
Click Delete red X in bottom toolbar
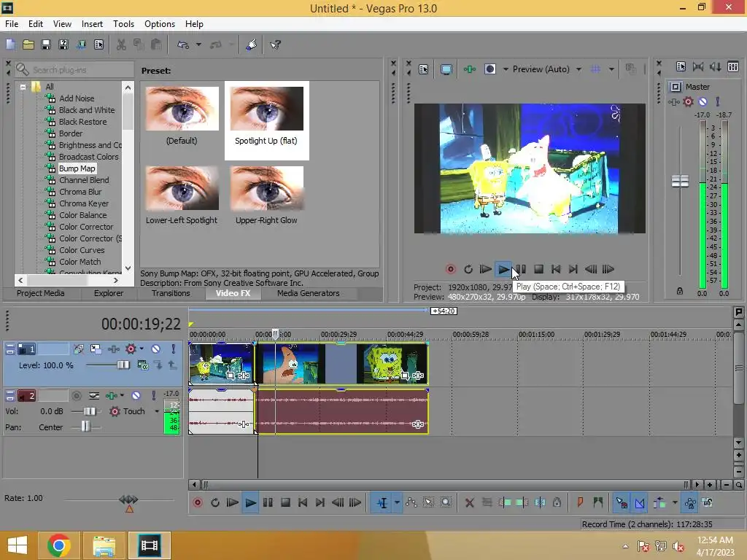[x=469, y=502]
